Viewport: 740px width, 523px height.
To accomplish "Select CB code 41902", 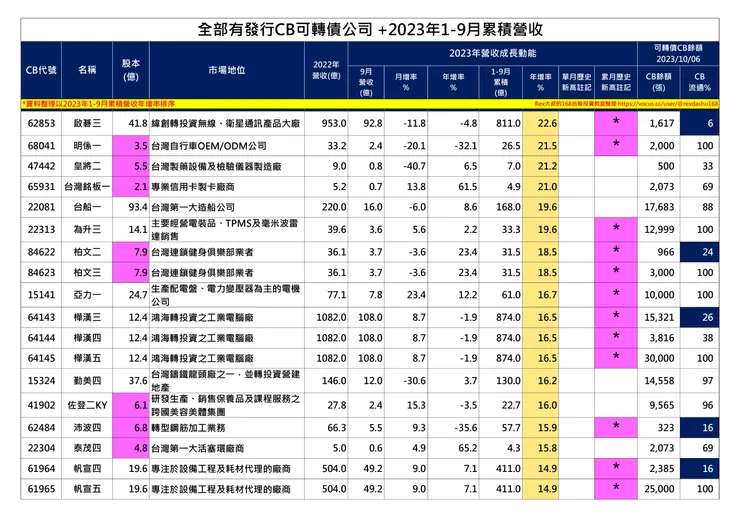I will (x=41, y=405).
